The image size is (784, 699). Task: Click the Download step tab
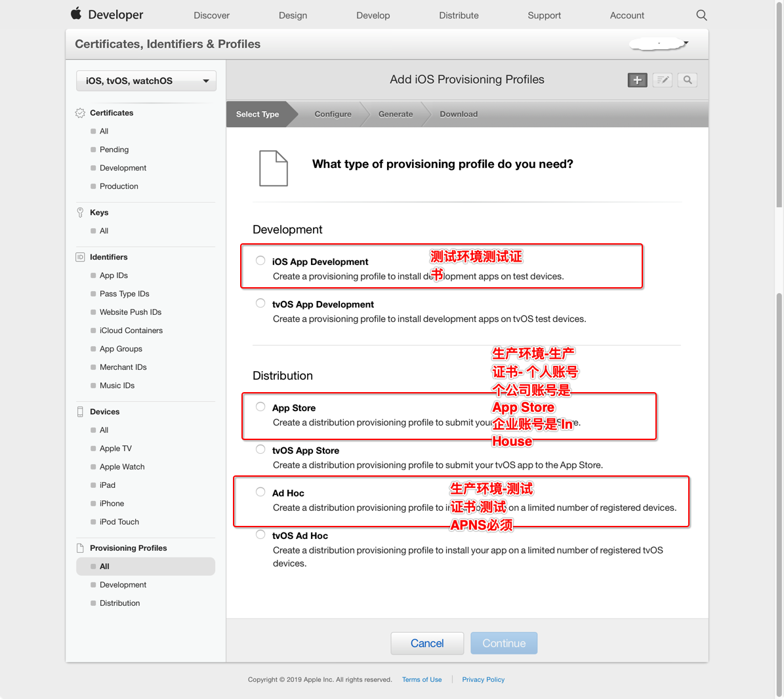tap(459, 114)
